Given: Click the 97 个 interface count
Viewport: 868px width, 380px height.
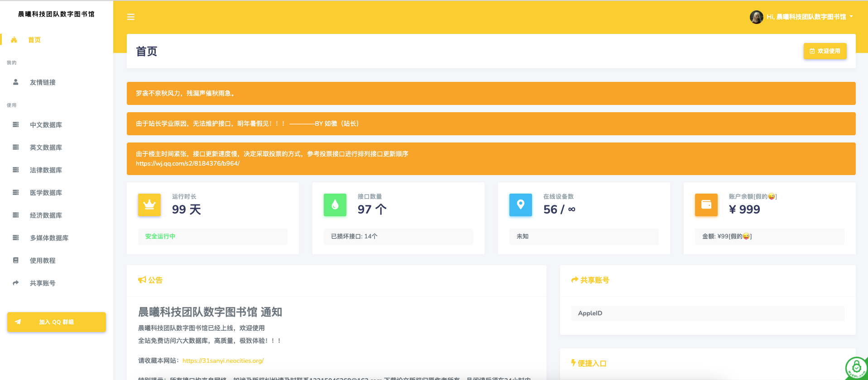Looking at the screenshot, I should [x=372, y=209].
